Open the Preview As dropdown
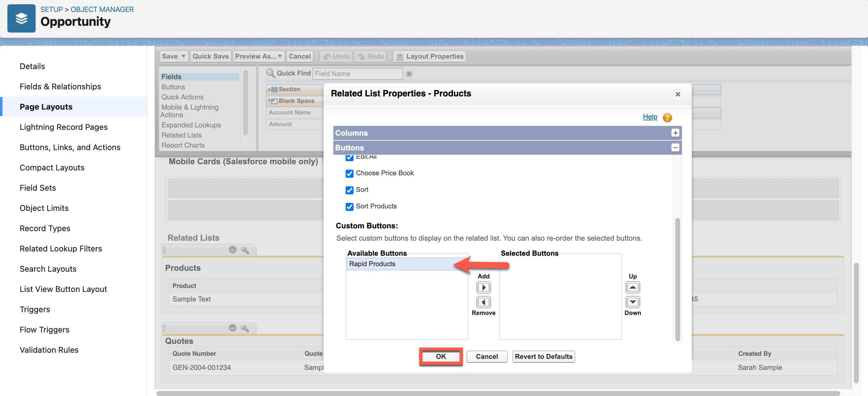Viewport: 868px width, 396px height. coord(258,56)
